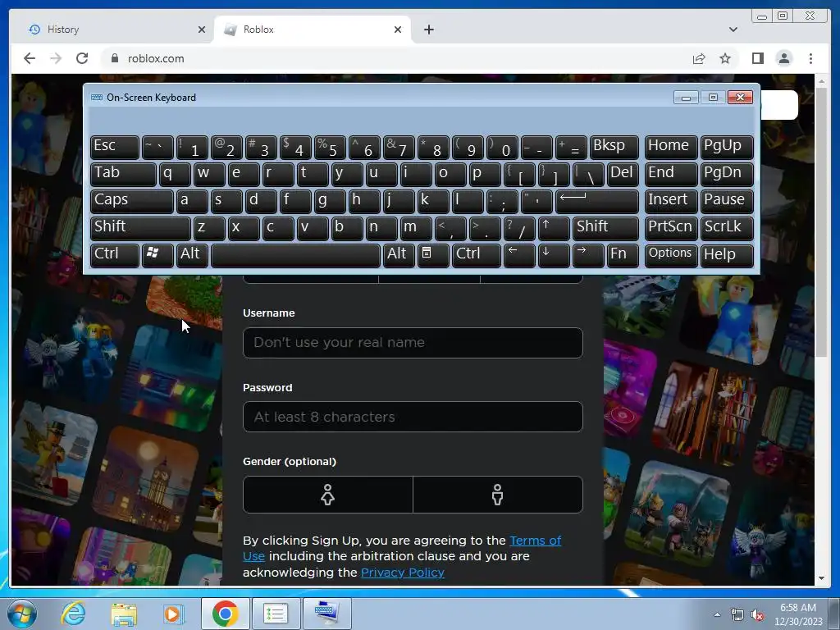Image resolution: width=840 pixels, height=630 pixels.
Task: Click the Del key on the keyboard
Action: click(623, 174)
